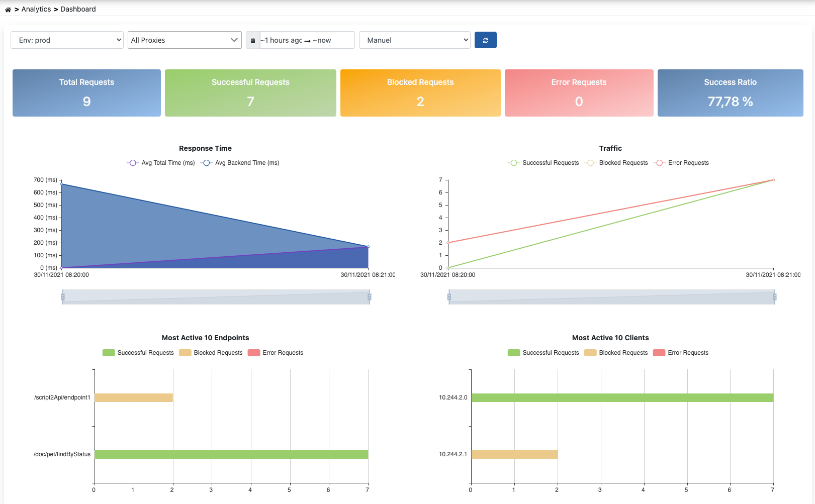Toggle Blocked Requests in Traffic legend
Image resolution: width=815 pixels, height=504 pixels.
point(617,163)
